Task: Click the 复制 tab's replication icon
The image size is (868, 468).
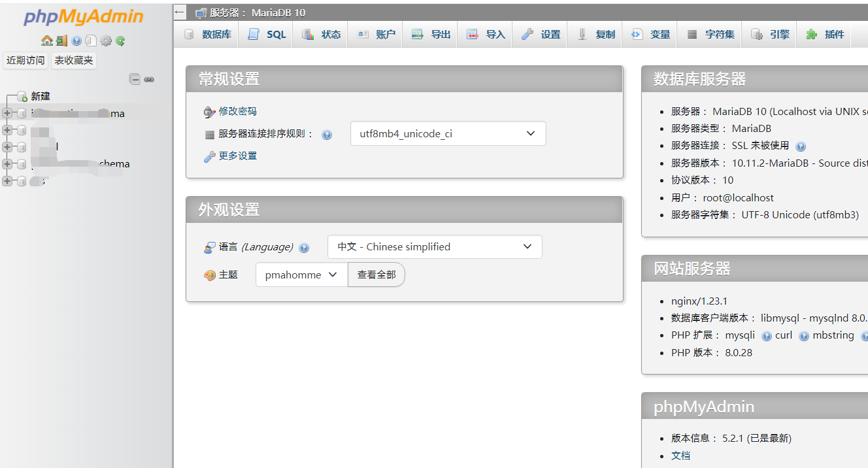Action: [582, 35]
